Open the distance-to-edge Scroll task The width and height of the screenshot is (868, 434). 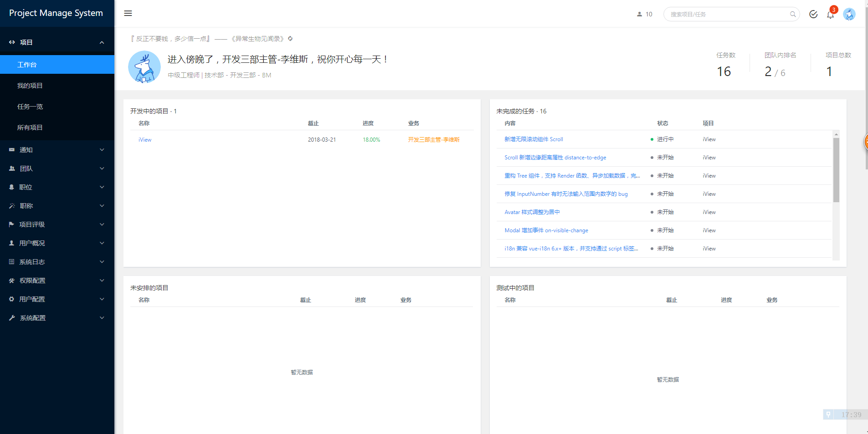[x=555, y=158]
